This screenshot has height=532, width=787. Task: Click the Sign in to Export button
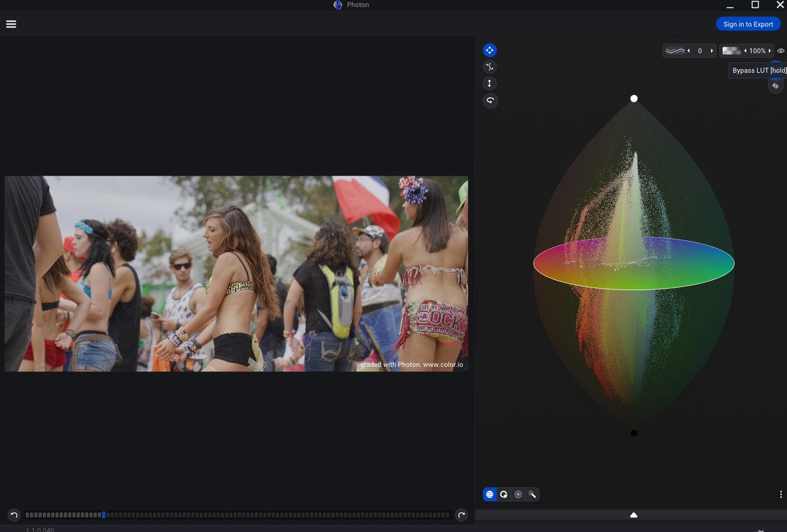coord(748,24)
